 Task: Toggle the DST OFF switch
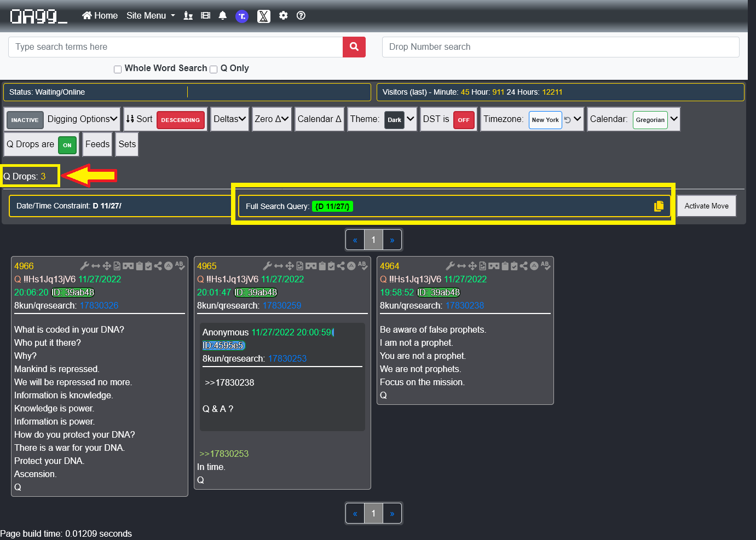click(463, 120)
